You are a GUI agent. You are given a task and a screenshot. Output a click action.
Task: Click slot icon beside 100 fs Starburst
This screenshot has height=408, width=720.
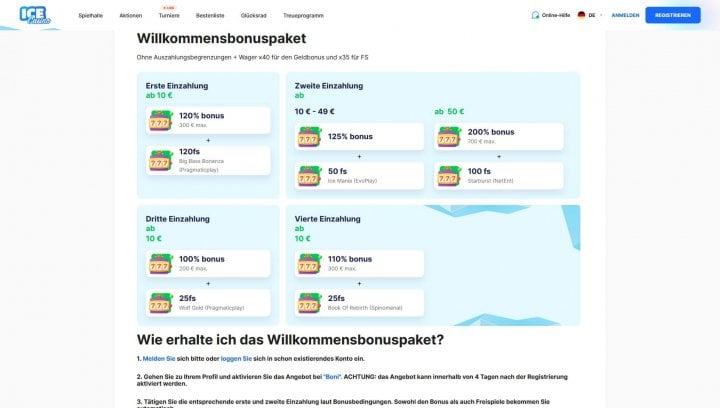(x=449, y=175)
